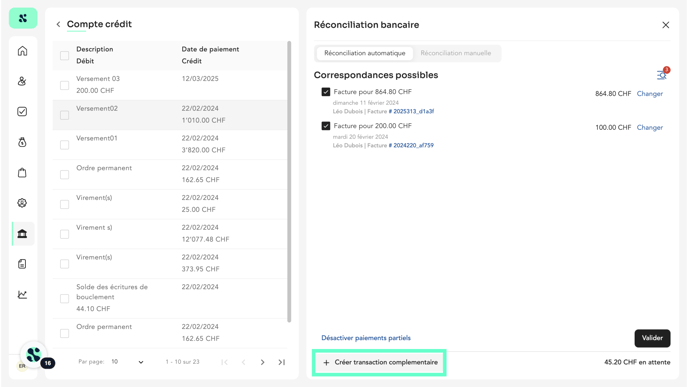Select the Réconciliation automatique tab
This screenshot has width=688, height=387.
coord(365,53)
